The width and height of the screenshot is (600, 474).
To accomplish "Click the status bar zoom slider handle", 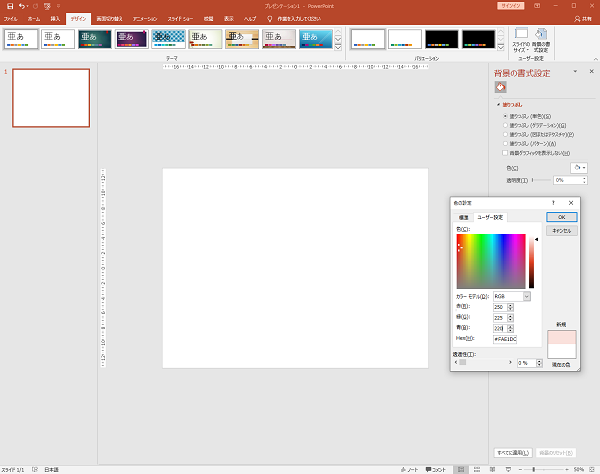I will 533,469.
